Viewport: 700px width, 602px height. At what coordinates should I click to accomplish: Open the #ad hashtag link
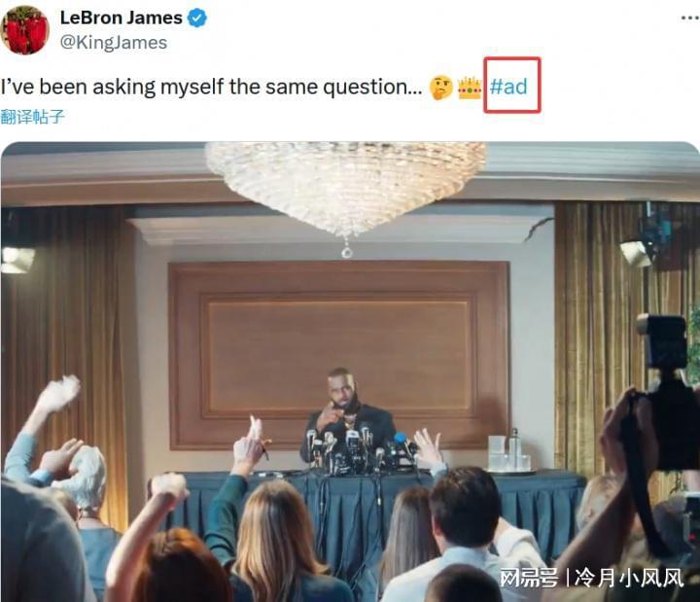pyautogui.click(x=508, y=87)
